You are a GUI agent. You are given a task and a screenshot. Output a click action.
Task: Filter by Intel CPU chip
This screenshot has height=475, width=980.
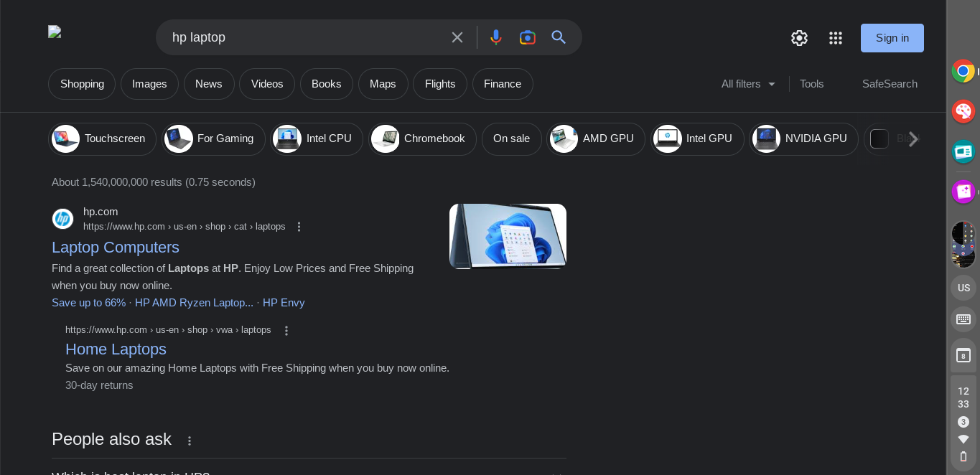tap(317, 139)
